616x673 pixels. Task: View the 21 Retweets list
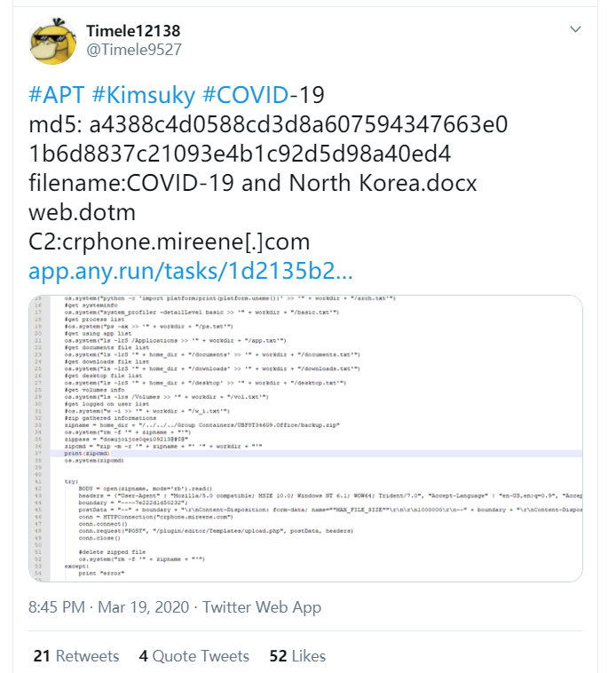point(75,656)
